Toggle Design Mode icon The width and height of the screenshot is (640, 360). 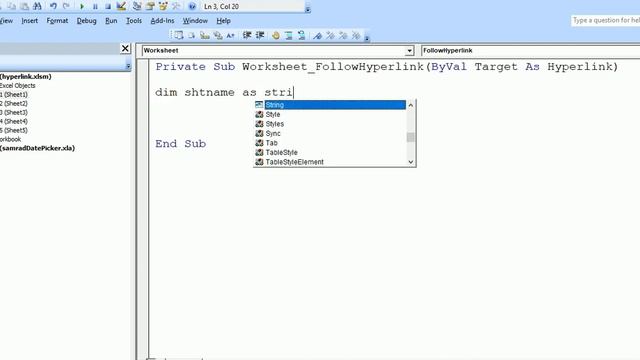pos(121,7)
